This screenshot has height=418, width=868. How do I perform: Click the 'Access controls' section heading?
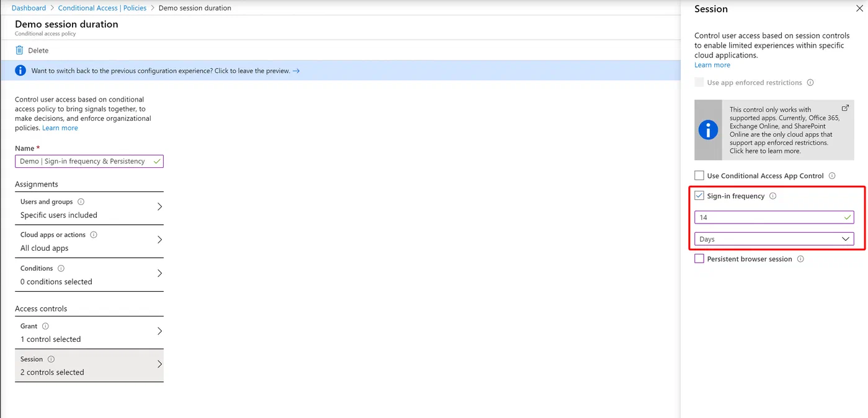coord(41,309)
